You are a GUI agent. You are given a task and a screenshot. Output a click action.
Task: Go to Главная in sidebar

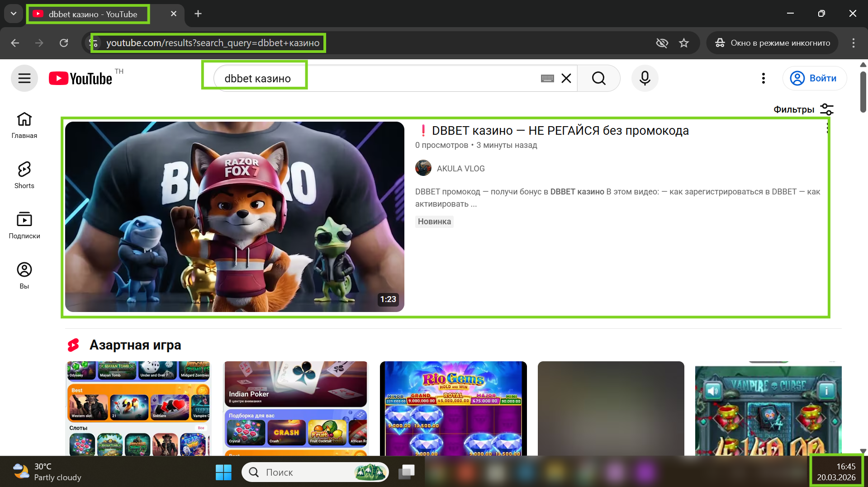(x=24, y=125)
